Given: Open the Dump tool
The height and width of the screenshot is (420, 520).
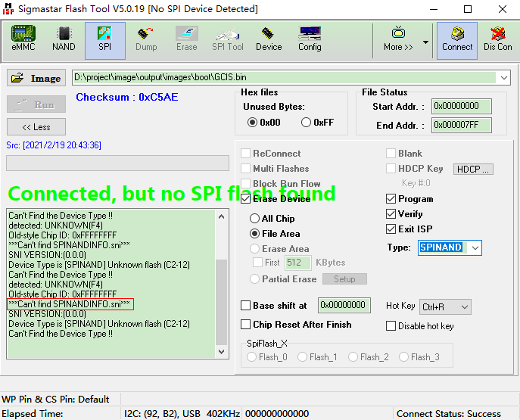Looking at the screenshot, I should click(146, 40).
